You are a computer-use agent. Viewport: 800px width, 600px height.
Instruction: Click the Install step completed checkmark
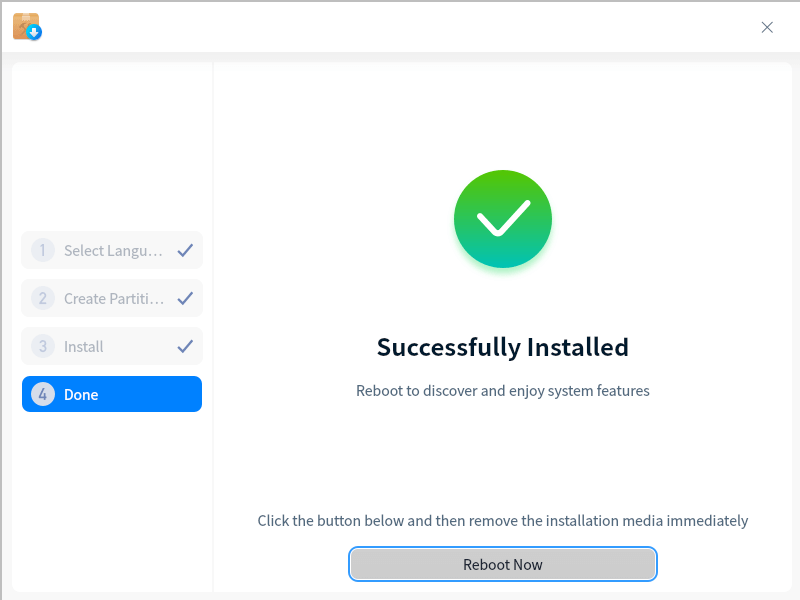tap(185, 346)
